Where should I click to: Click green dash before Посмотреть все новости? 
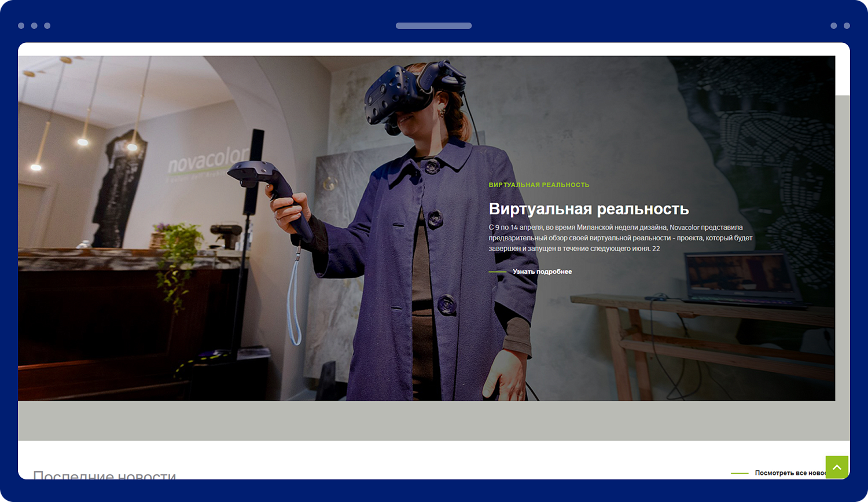pyautogui.click(x=740, y=473)
